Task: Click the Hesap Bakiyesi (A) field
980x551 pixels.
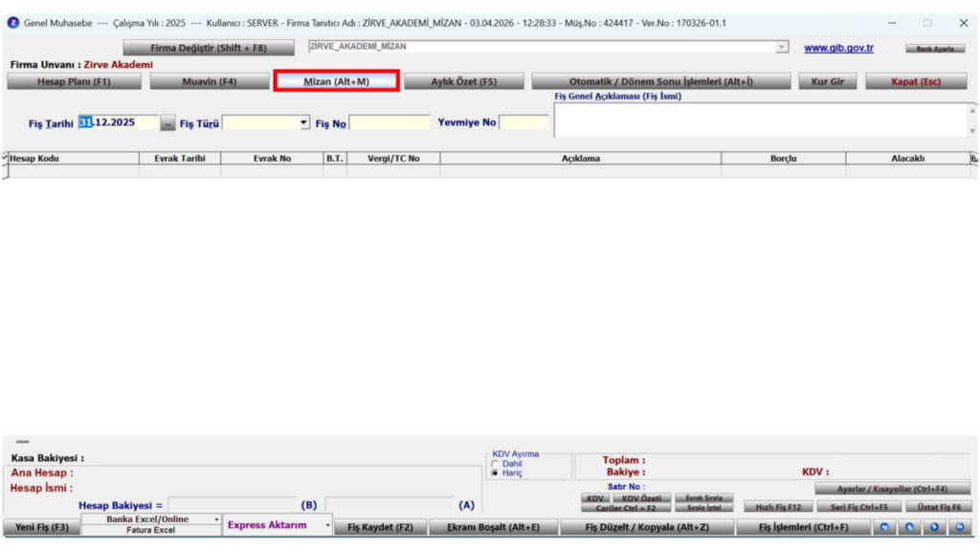Action: [x=389, y=505]
